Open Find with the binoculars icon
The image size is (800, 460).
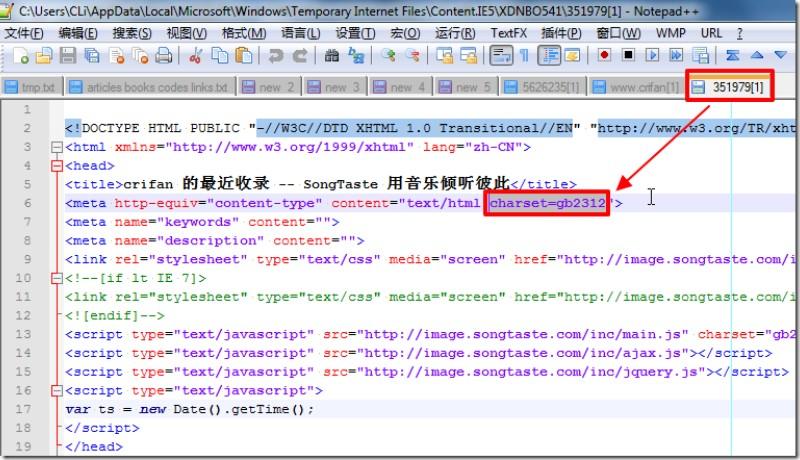[x=329, y=56]
